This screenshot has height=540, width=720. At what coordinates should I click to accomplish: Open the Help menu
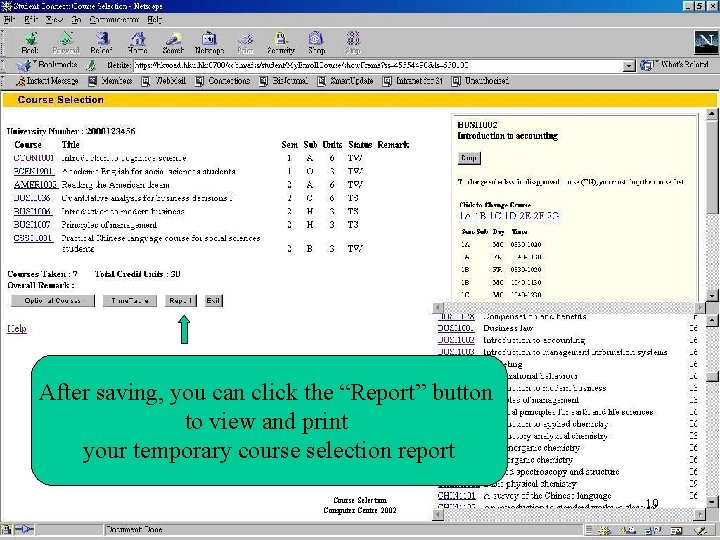coord(155,20)
